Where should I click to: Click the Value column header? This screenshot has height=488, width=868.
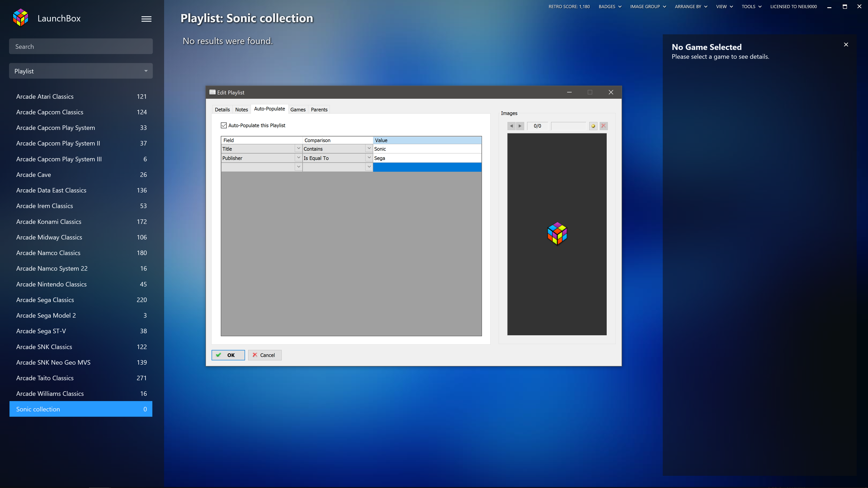tap(427, 140)
